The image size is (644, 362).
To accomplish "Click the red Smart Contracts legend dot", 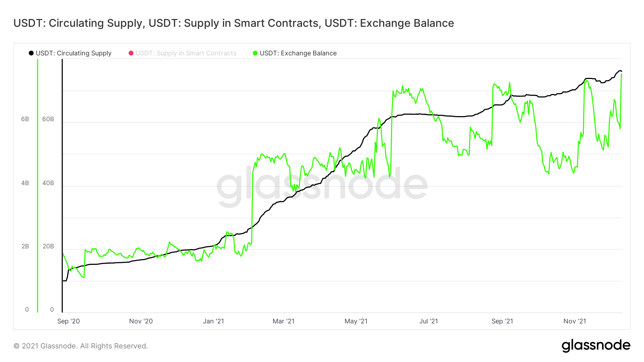I will coord(131,53).
